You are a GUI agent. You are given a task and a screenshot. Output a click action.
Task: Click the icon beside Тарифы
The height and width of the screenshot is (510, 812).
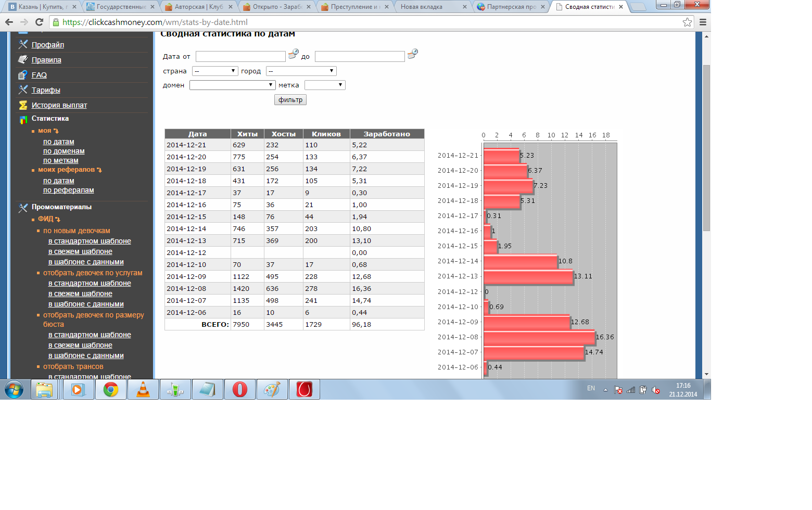23,90
